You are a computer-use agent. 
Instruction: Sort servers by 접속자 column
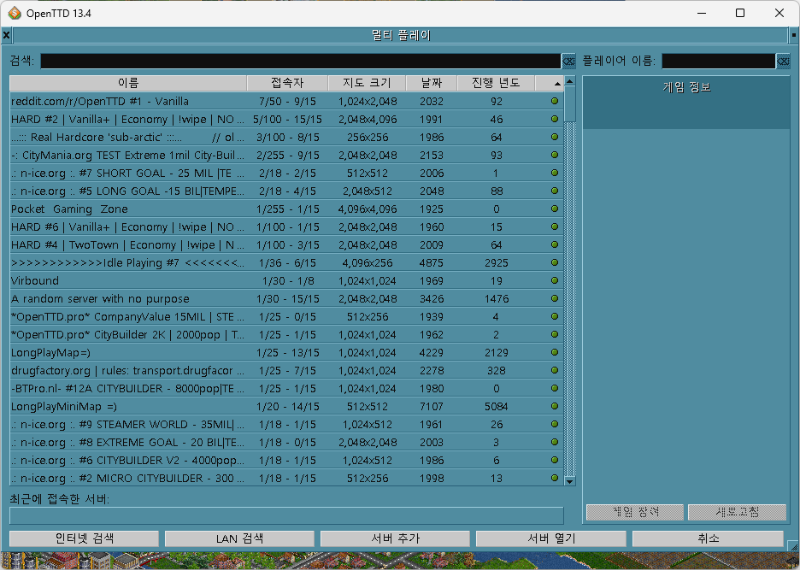pos(287,83)
